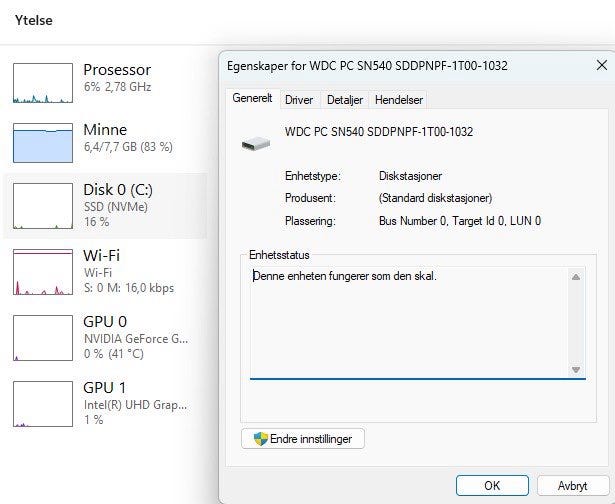Click the disk drive icon in properties dialog
This screenshot has width=615, height=504.
click(256, 144)
